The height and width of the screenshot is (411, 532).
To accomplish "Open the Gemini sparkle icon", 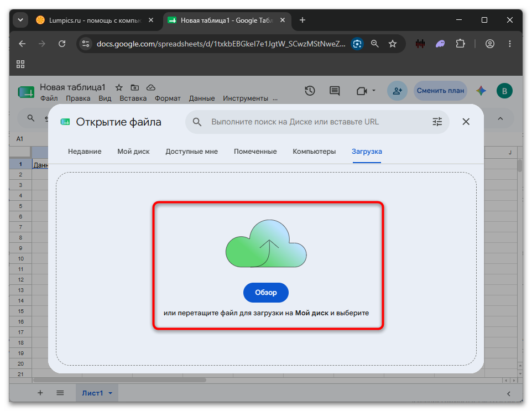I will tap(481, 91).
